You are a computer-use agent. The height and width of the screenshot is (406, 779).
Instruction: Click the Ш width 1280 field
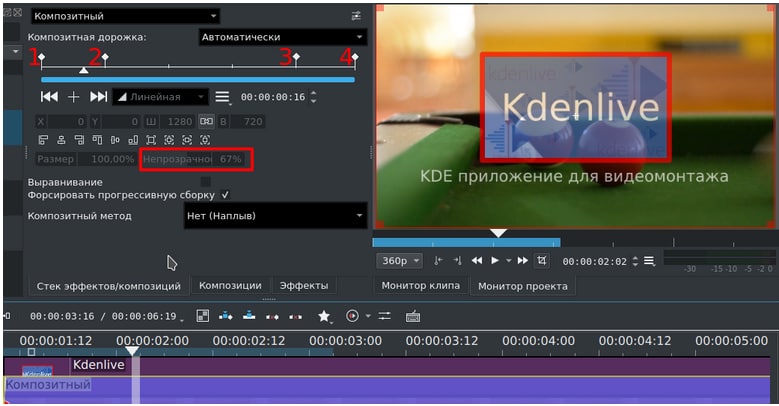click(169, 122)
